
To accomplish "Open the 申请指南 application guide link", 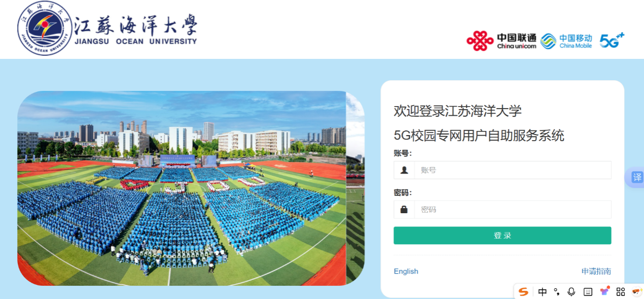I will click(x=596, y=271).
